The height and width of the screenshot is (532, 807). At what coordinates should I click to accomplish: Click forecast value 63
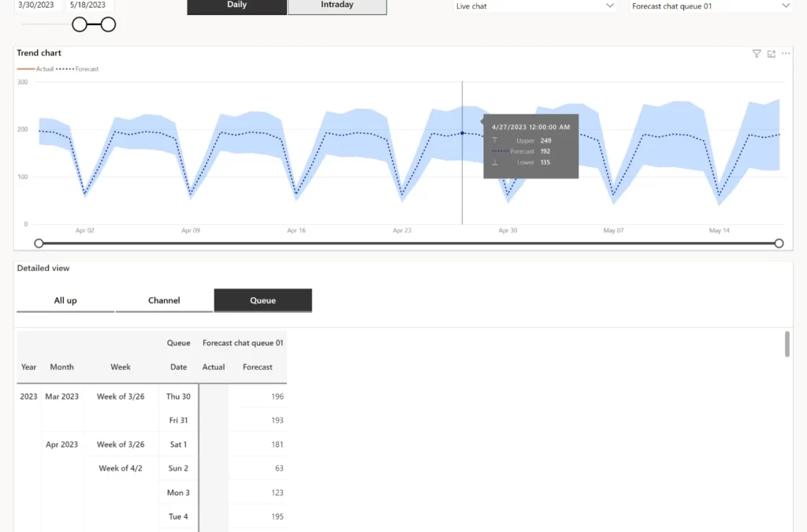(279, 468)
